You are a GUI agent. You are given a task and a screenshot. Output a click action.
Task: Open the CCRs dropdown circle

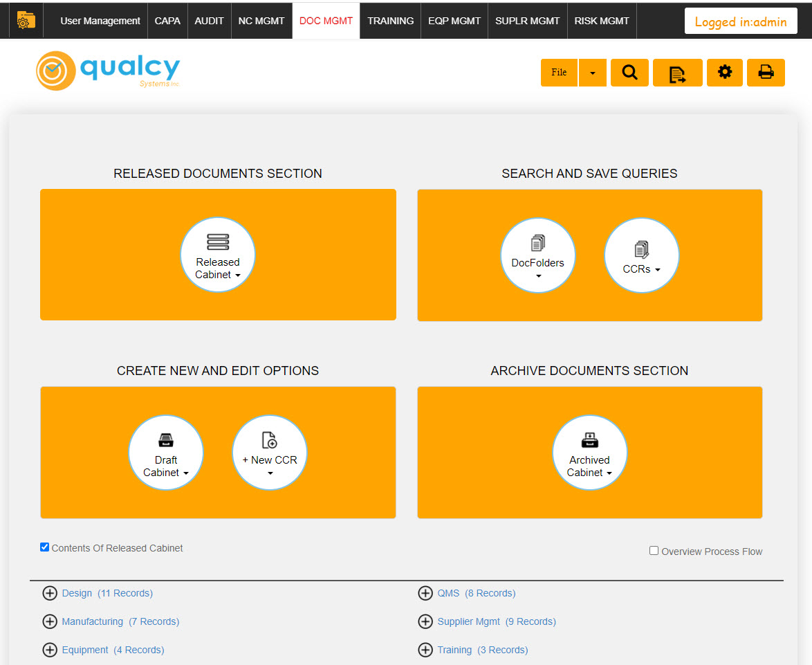tap(641, 255)
